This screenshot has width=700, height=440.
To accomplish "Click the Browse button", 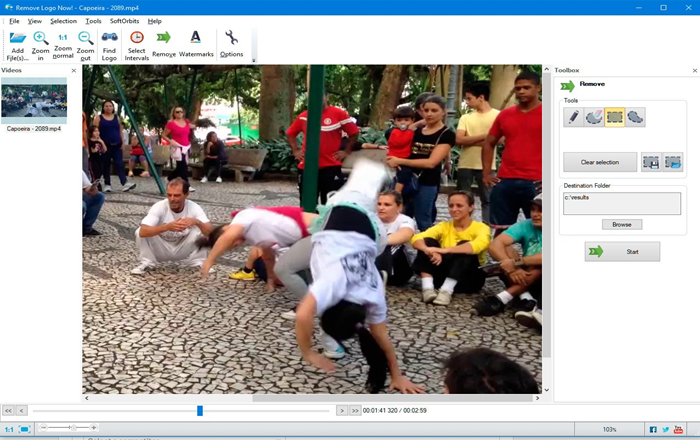I will [622, 224].
